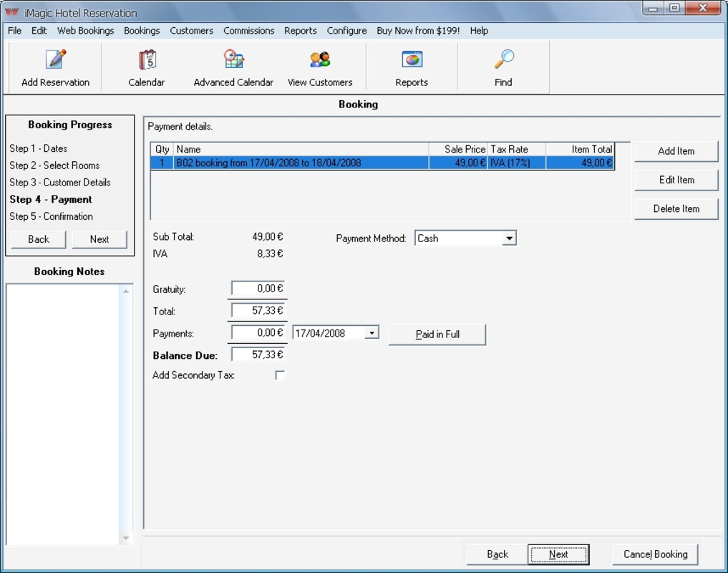The image size is (728, 573).
Task: Open the Reports menu in menu bar
Action: coord(301,31)
